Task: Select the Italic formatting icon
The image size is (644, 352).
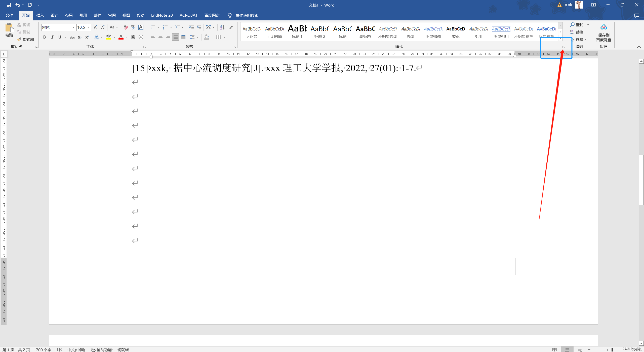Action: coord(52,37)
